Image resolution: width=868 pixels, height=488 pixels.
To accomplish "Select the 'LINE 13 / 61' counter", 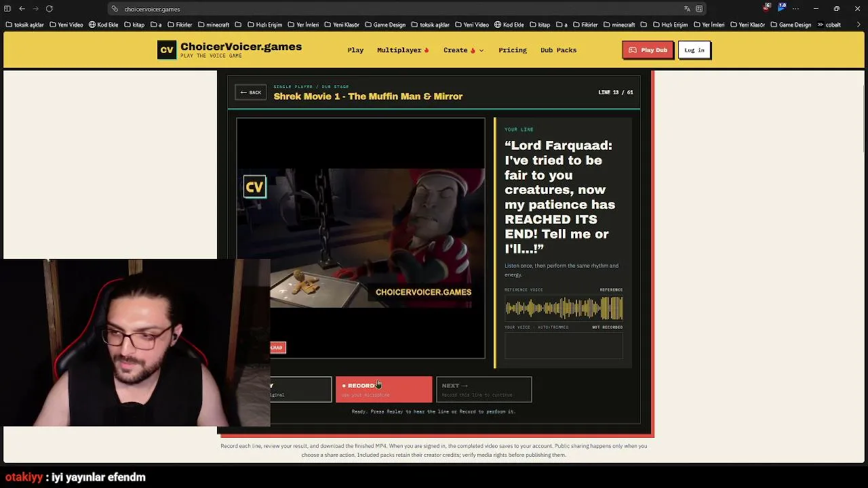I will click(616, 92).
